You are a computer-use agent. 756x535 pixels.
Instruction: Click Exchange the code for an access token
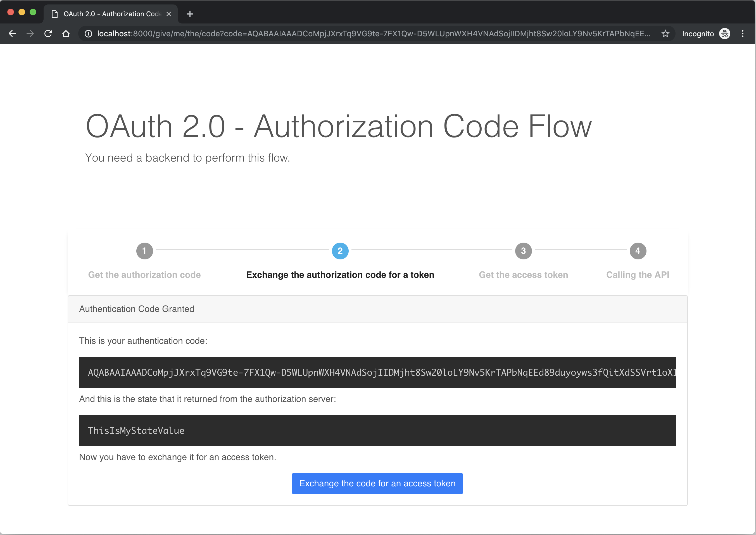coord(377,483)
